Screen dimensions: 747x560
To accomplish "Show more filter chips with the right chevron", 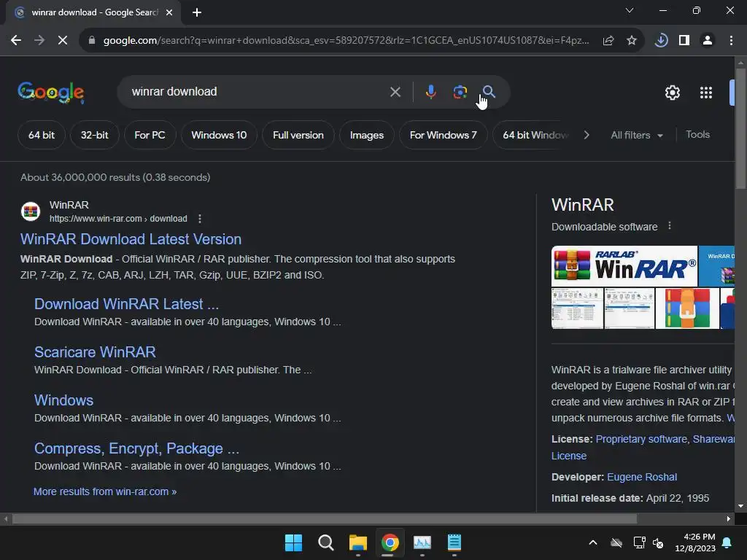I will point(587,135).
